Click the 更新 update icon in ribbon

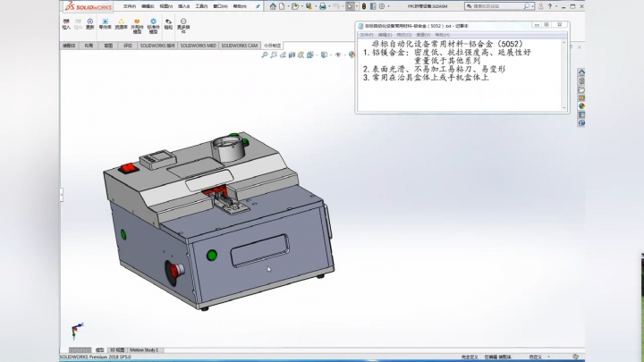(90, 24)
